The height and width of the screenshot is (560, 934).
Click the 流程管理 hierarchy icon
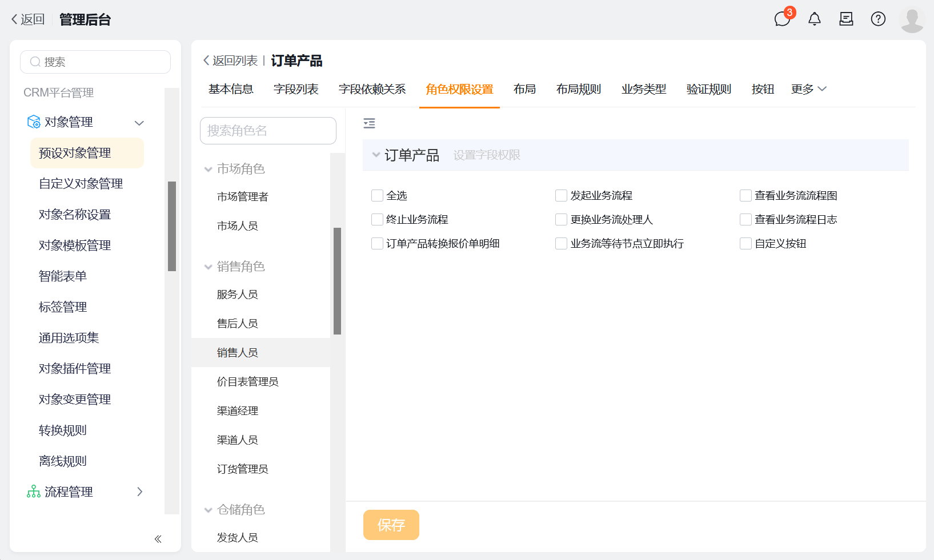(x=34, y=491)
